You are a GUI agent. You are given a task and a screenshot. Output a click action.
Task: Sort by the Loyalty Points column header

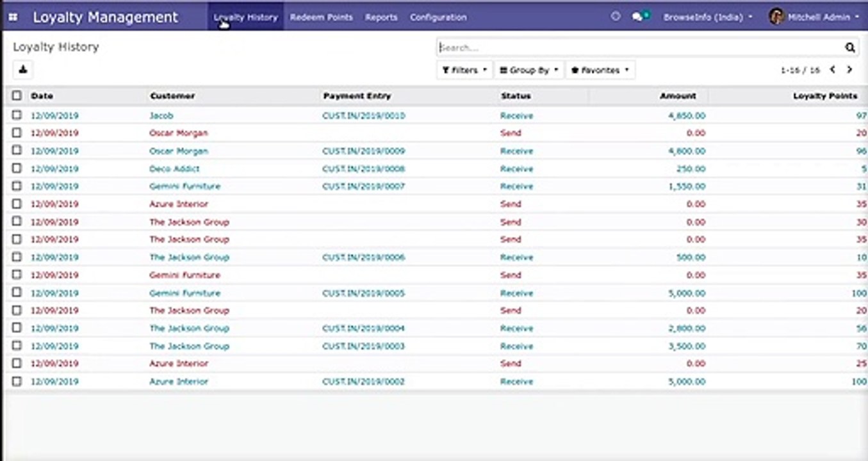coord(825,96)
